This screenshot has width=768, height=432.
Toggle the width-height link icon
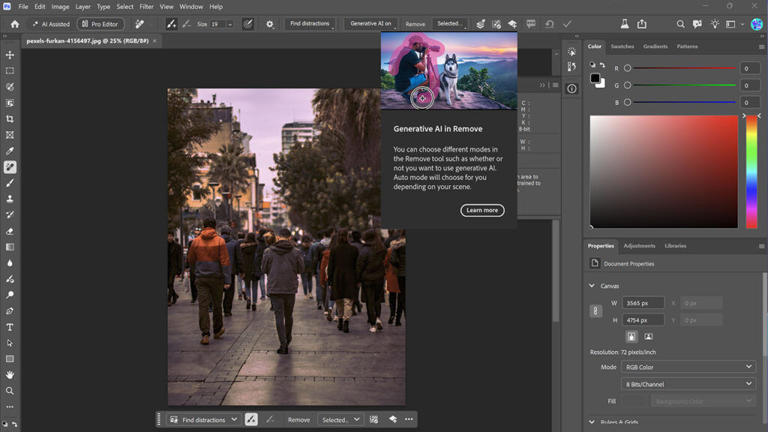pos(596,311)
